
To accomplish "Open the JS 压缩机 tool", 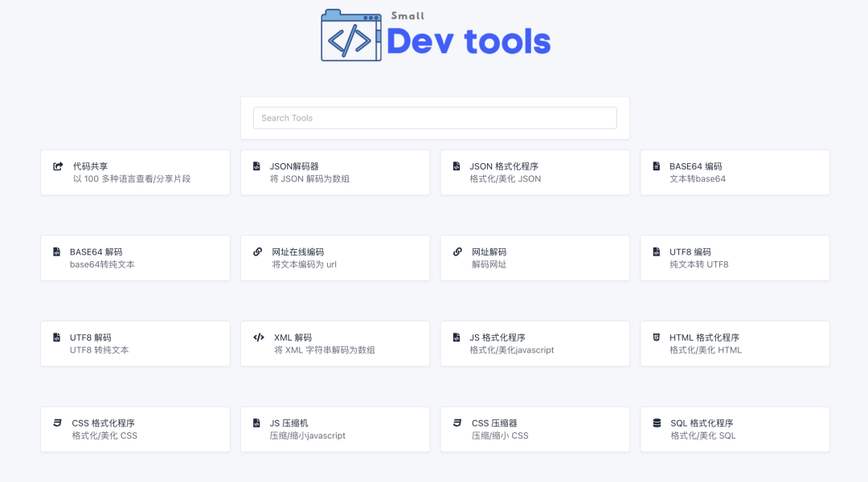I will coord(335,429).
